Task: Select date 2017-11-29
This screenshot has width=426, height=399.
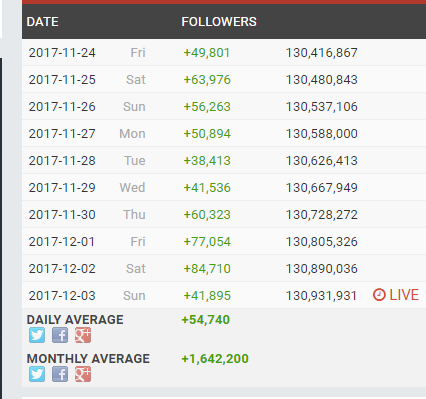Action: (62, 188)
